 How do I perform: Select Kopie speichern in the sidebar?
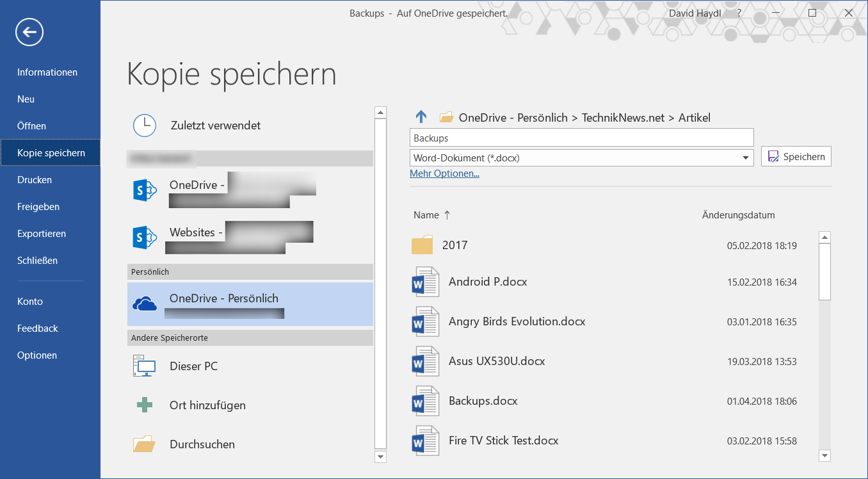pos(51,153)
